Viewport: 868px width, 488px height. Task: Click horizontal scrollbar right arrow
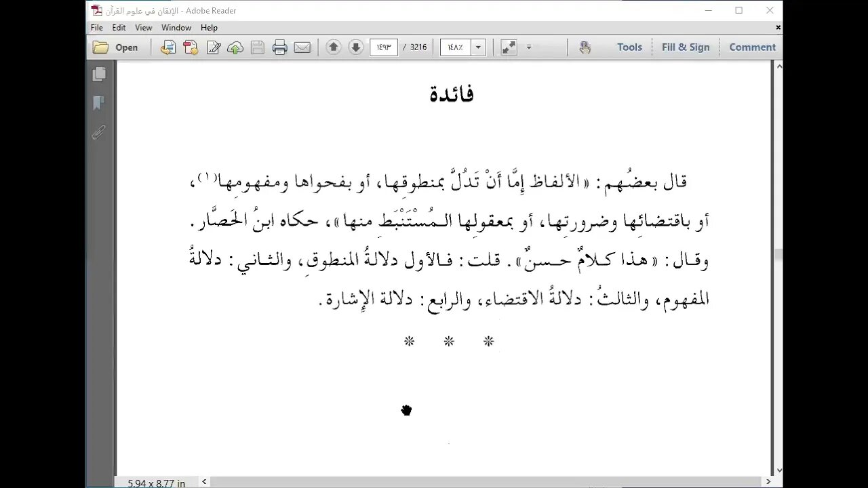click(768, 482)
